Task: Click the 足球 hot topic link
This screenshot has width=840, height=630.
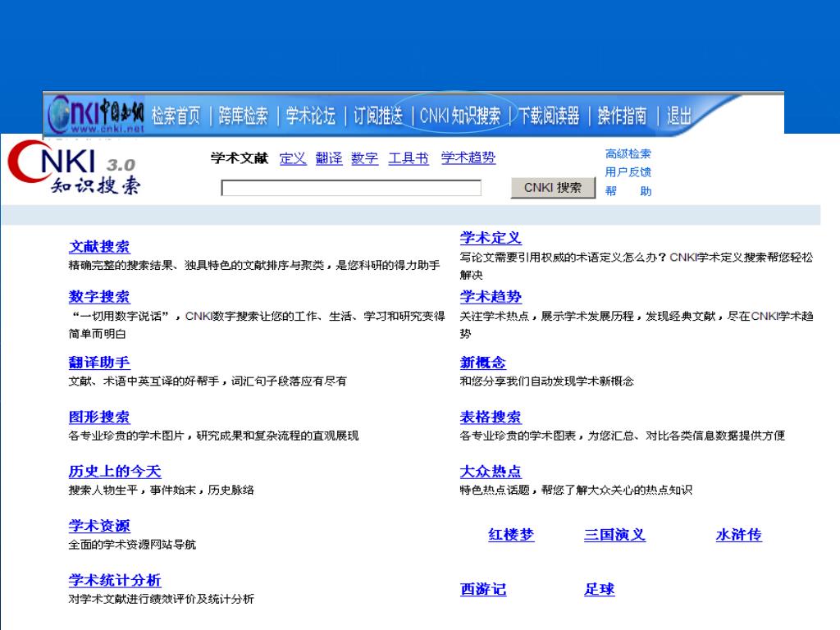Action: pos(600,589)
